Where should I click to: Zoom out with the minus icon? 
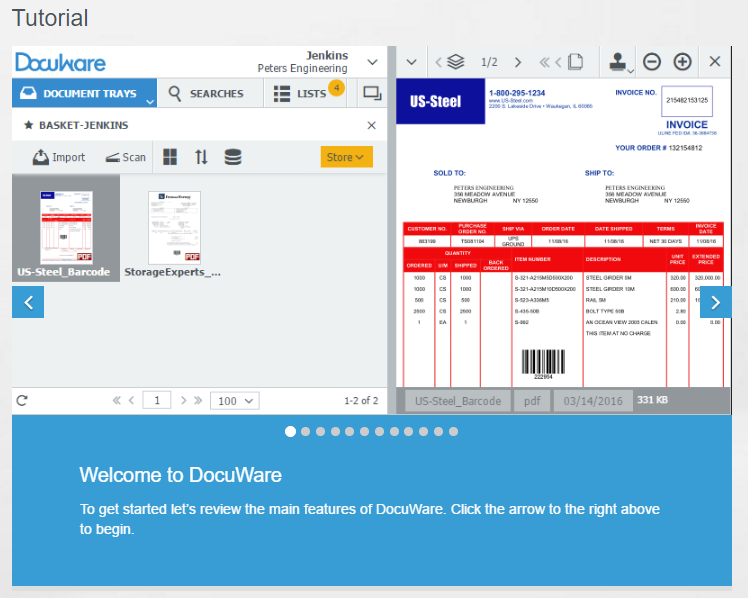[x=652, y=62]
